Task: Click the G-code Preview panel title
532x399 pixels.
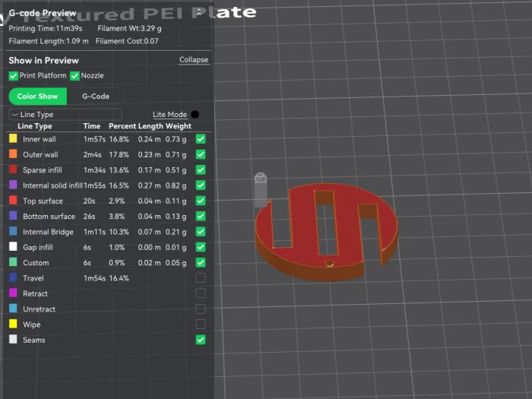Action: (x=43, y=13)
